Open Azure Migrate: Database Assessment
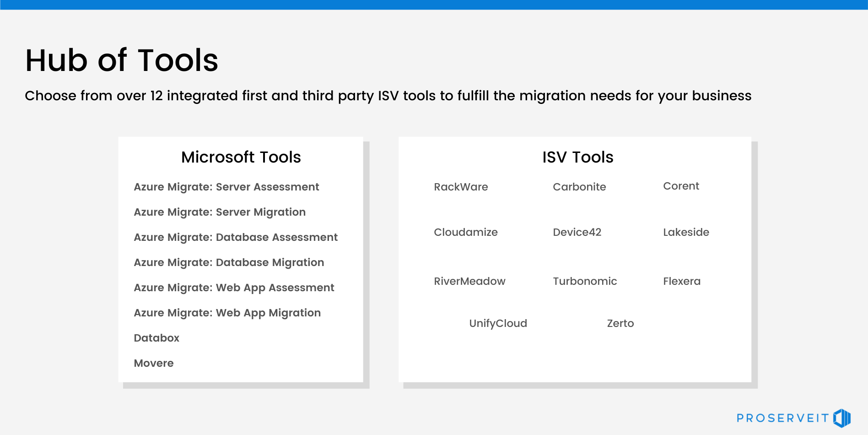 click(x=236, y=237)
